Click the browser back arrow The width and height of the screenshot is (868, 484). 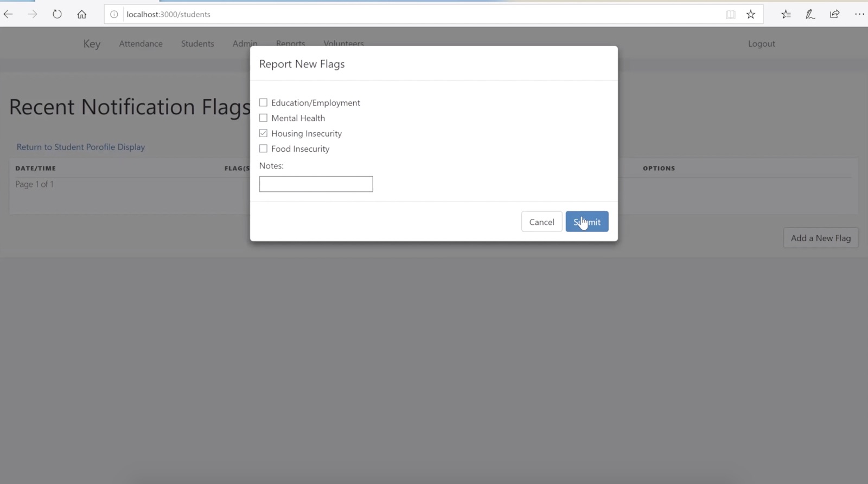(9, 14)
